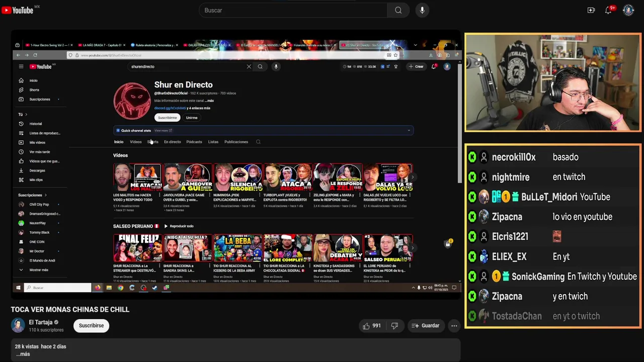Click the Firefox icon in inner taskbar

(98, 288)
